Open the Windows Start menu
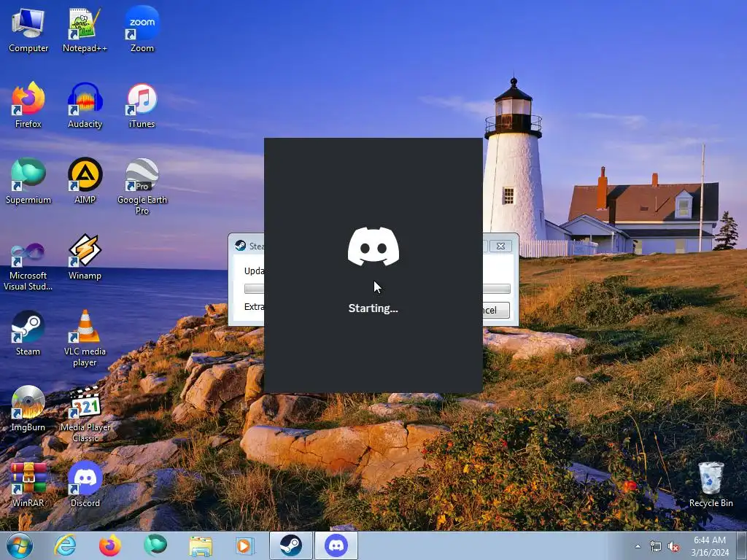This screenshot has width=747, height=560. (20, 545)
